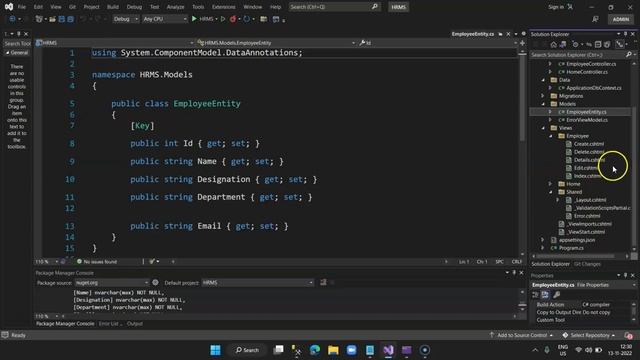This screenshot has height=360, width=640.
Task: Open File Explorer from the taskbar
Action: (x=333, y=350)
